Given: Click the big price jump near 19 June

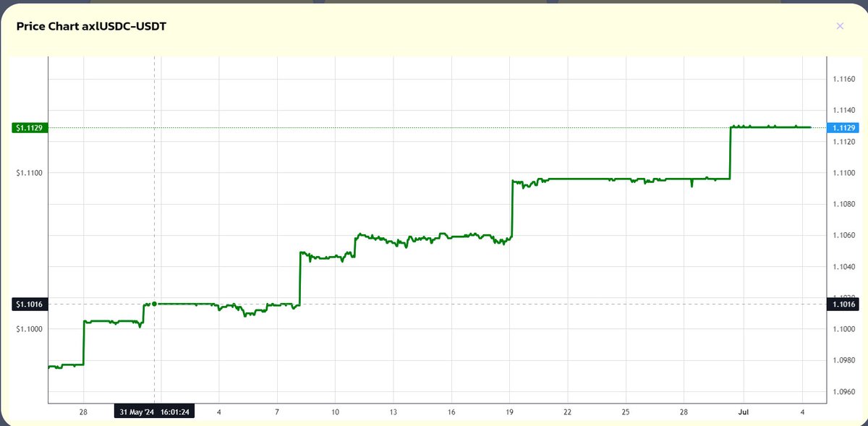Looking at the screenshot, I should [x=512, y=210].
